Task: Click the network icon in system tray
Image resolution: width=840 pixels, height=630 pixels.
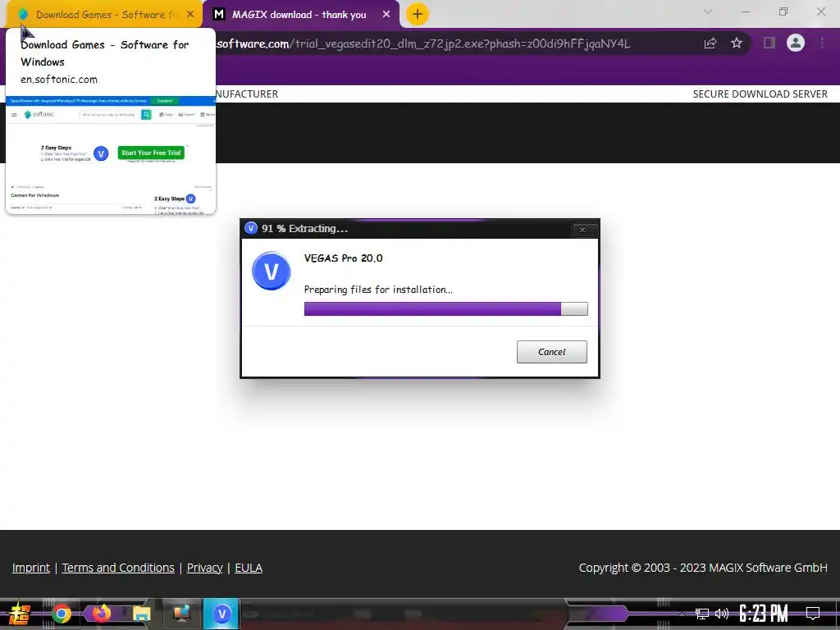Action: (702, 614)
